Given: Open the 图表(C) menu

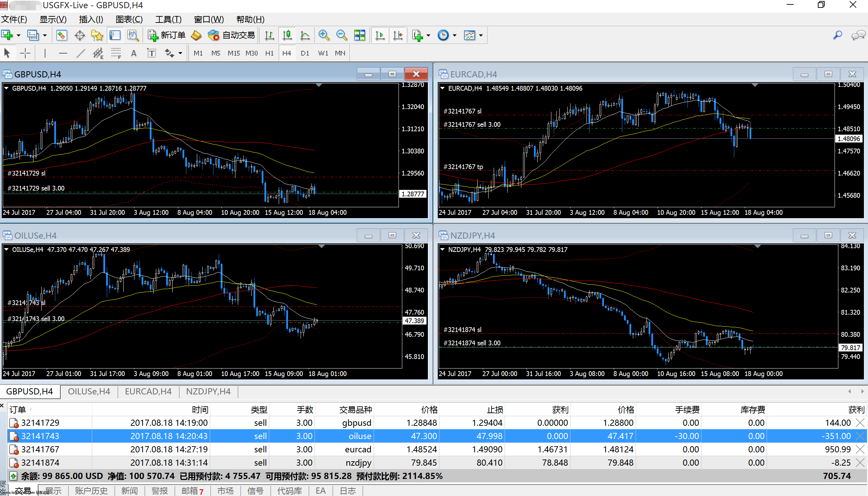Looking at the screenshot, I should pos(129,19).
